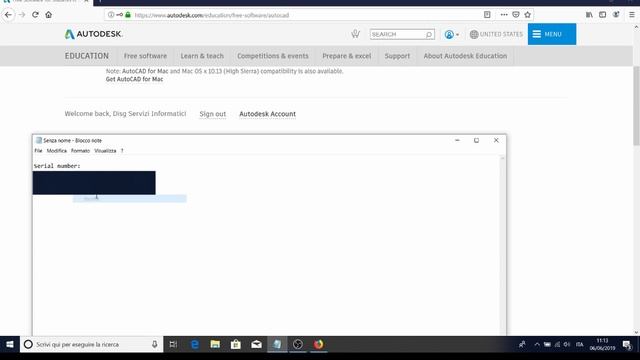
Task: Open the Free software tab
Action: coord(145,56)
